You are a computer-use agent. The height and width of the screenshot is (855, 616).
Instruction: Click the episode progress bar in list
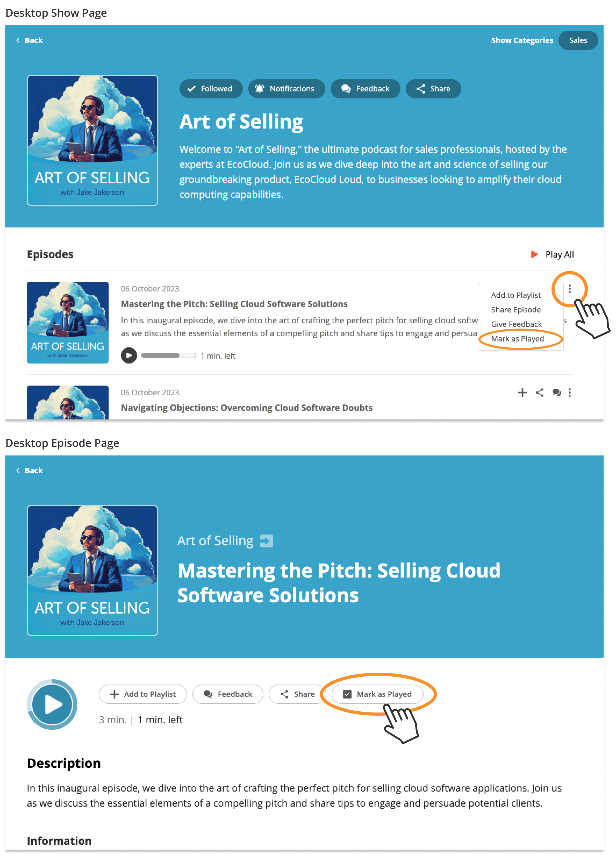pyautogui.click(x=169, y=355)
